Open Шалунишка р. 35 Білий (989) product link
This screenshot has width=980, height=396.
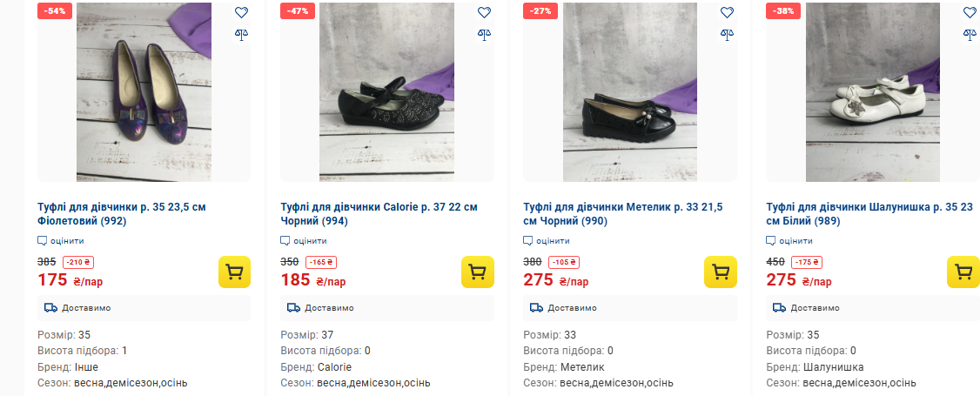pos(869,214)
